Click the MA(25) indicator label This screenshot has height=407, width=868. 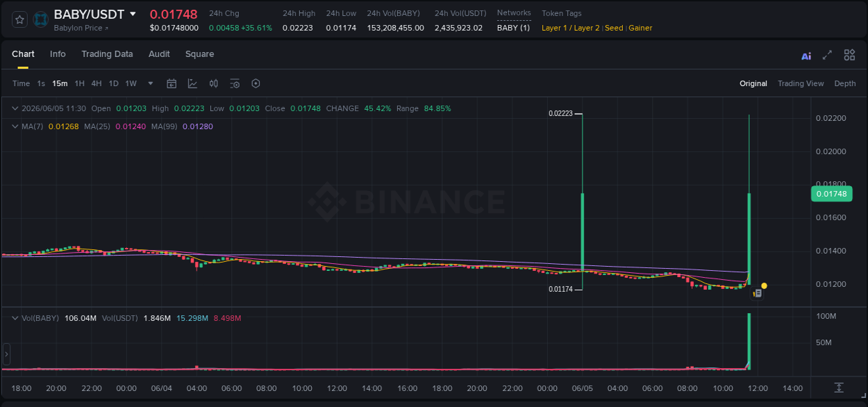(x=97, y=126)
